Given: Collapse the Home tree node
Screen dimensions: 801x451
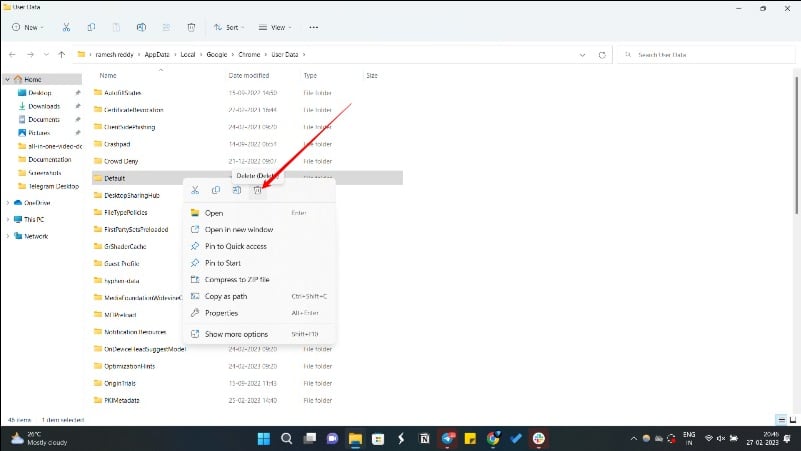Looking at the screenshot, I should click(x=8, y=80).
